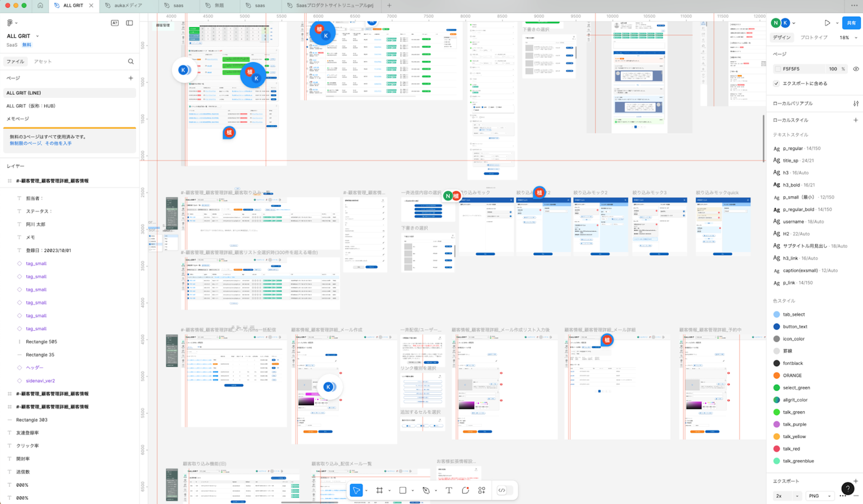This screenshot has height=504, width=863.
Task: Click the page background color swatch F5F5F5
Action: [777, 69]
